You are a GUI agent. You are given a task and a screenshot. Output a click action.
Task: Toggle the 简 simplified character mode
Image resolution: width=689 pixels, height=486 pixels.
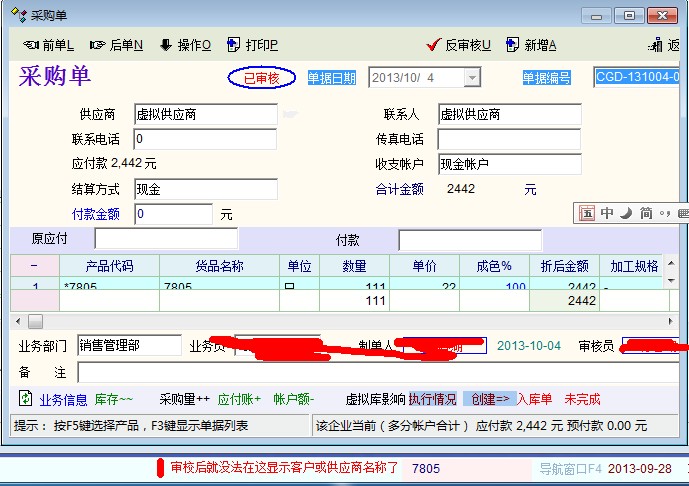point(646,213)
